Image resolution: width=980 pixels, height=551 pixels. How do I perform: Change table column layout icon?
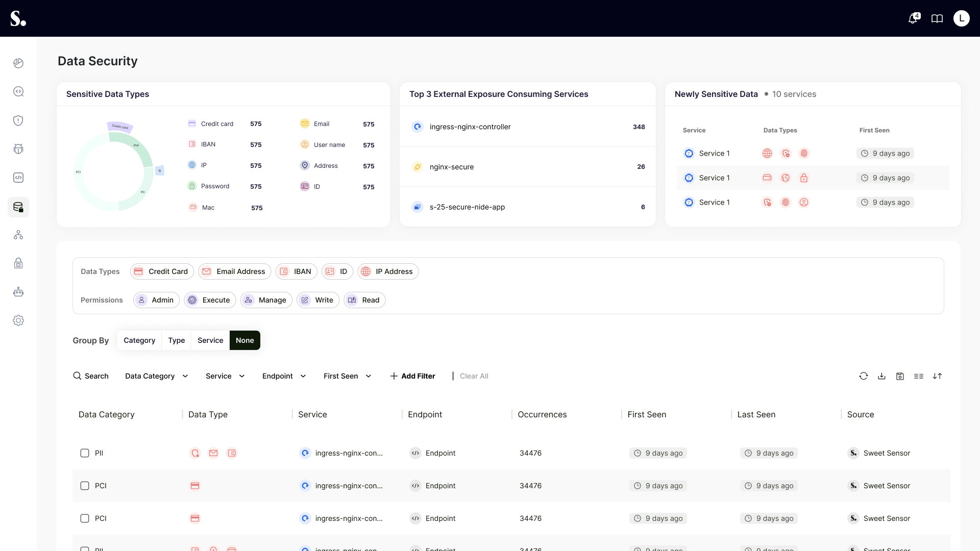(919, 376)
